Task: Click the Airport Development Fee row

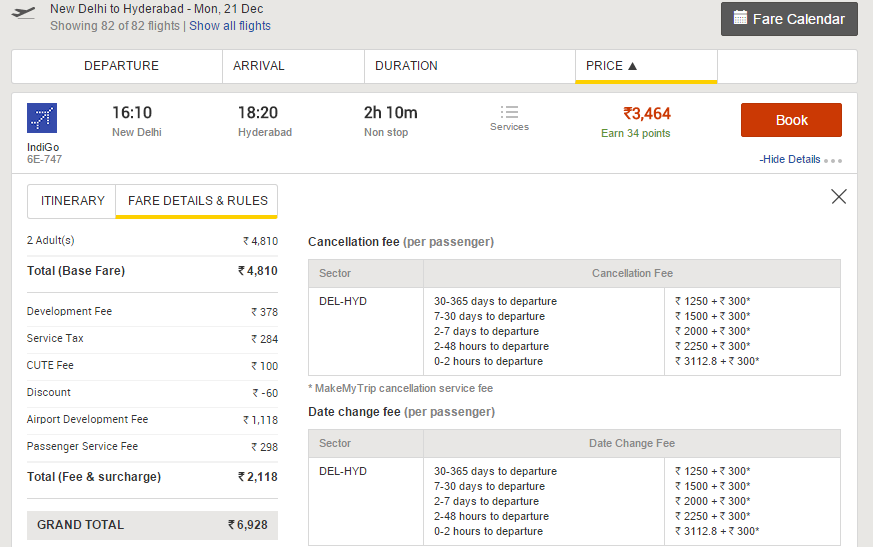Action: [153, 419]
